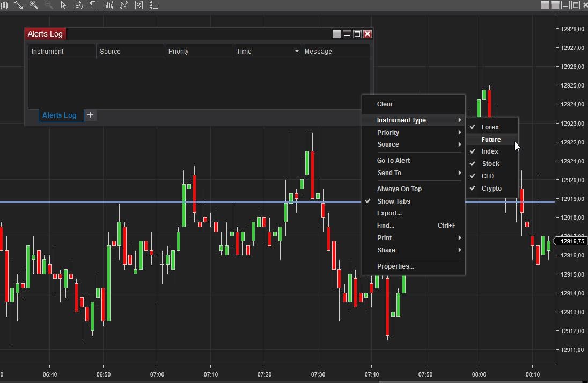Expand the Instrument Type submenu
The height and width of the screenshot is (383, 588).
click(x=413, y=120)
